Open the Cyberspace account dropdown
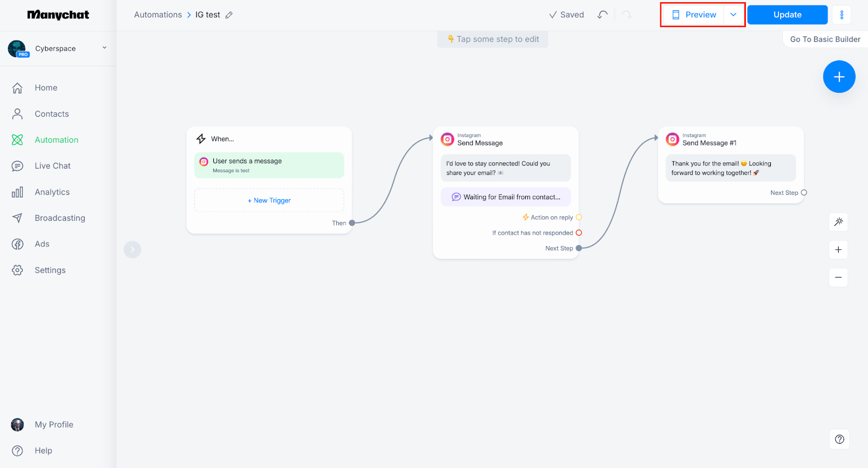Image resolution: width=868 pixels, height=468 pixels. click(x=105, y=48)
